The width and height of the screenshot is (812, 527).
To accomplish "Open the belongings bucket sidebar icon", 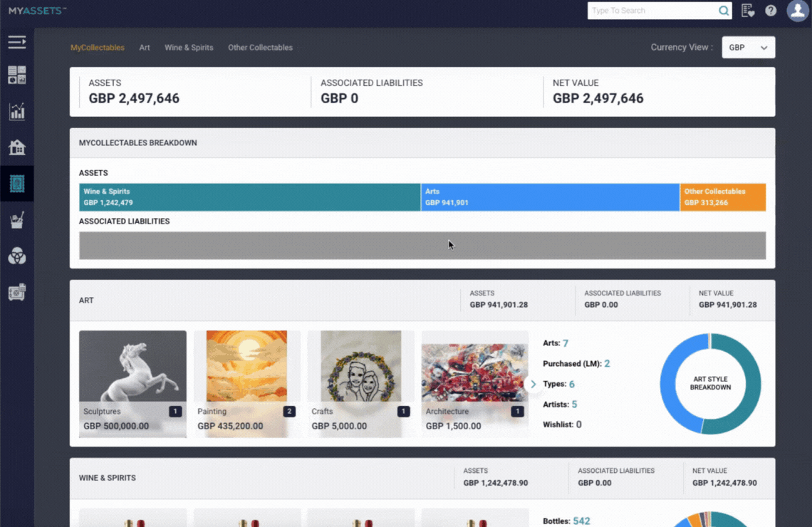I will pos(16,220).
